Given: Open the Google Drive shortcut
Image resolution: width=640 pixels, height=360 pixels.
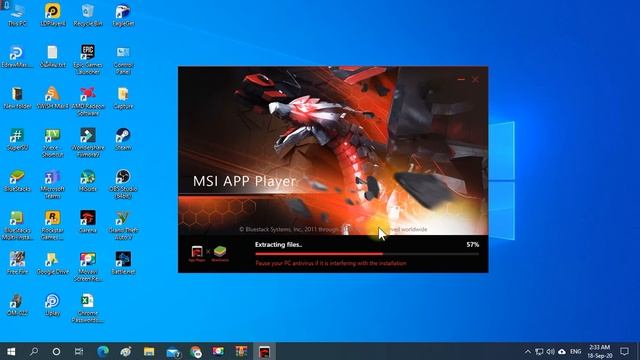Looking at the screenshot, I should point(53,263).
